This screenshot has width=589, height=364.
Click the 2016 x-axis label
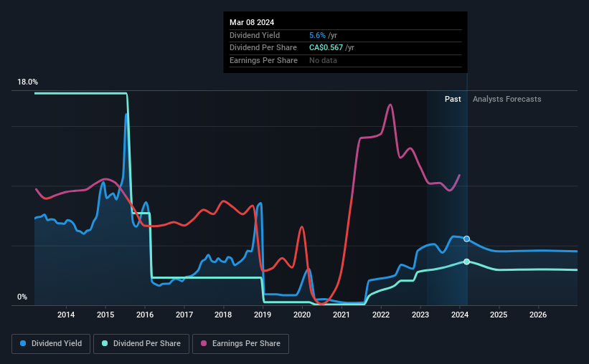(145, 315)
